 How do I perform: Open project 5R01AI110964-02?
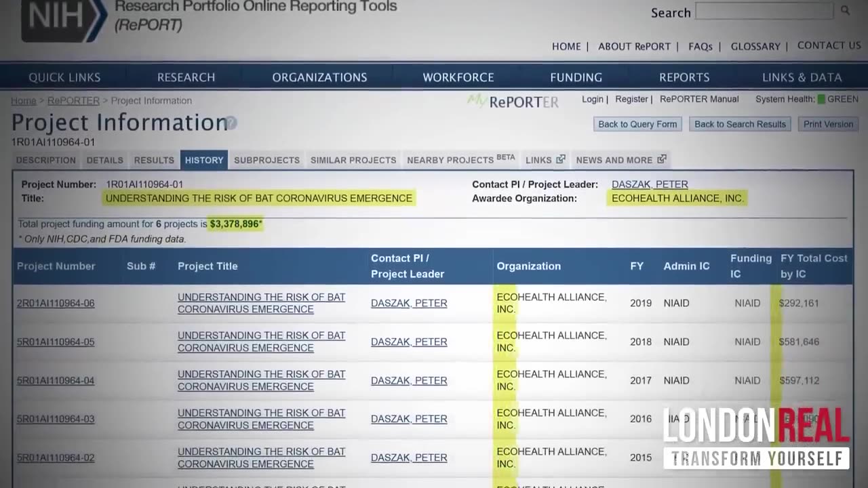click(56, 457)
